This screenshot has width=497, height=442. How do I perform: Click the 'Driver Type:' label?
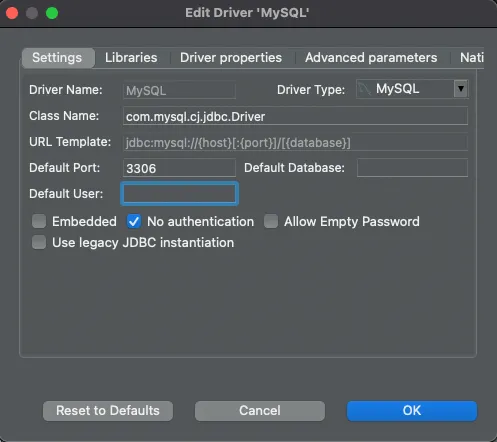311,90
